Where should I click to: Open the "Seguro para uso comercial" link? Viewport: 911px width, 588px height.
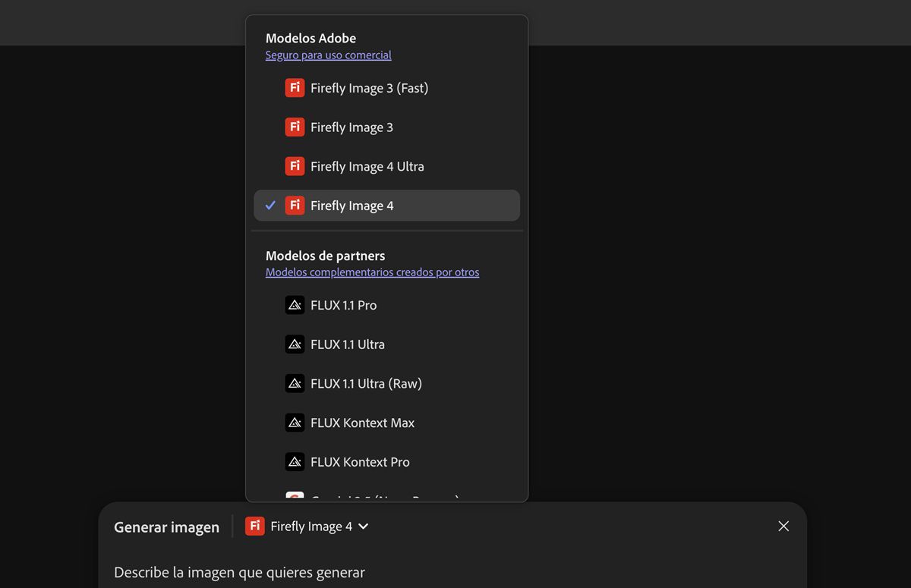(329, 55)
